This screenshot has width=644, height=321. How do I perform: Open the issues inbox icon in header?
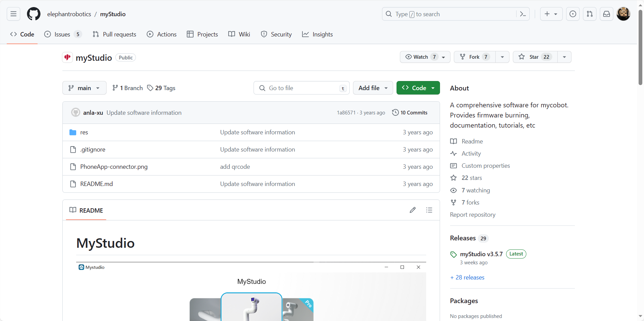tap(573, 14)
